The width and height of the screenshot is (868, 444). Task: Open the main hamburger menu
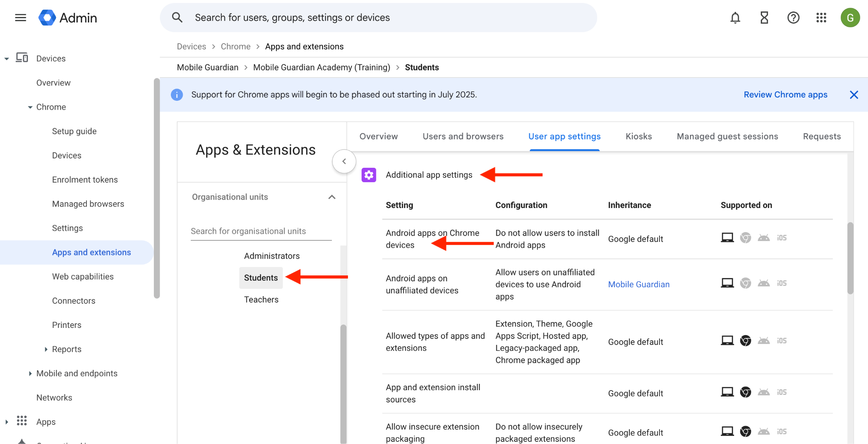pyautogui.click(x=20, y=18)
